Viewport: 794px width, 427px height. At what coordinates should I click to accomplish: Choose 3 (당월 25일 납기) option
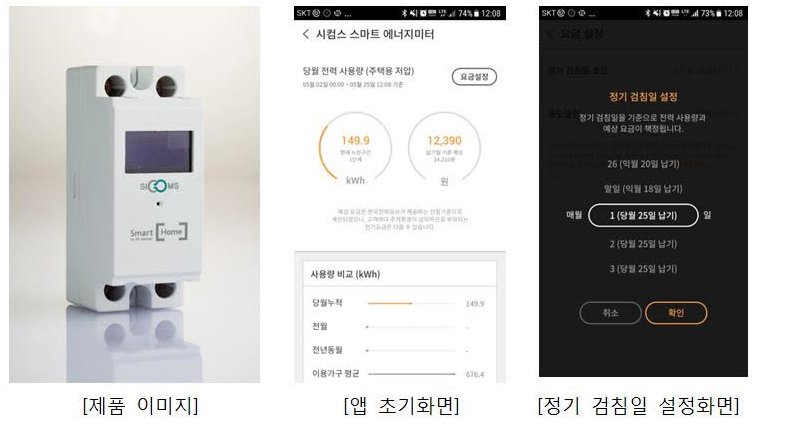[x=643, y=268]
